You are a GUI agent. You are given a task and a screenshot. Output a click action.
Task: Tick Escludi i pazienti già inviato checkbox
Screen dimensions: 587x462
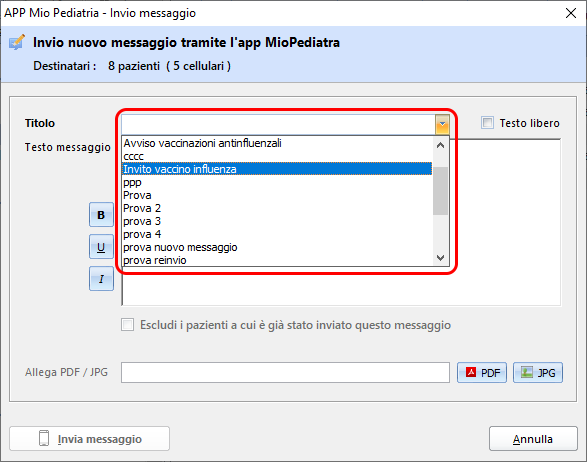click(x=127, y=325)
